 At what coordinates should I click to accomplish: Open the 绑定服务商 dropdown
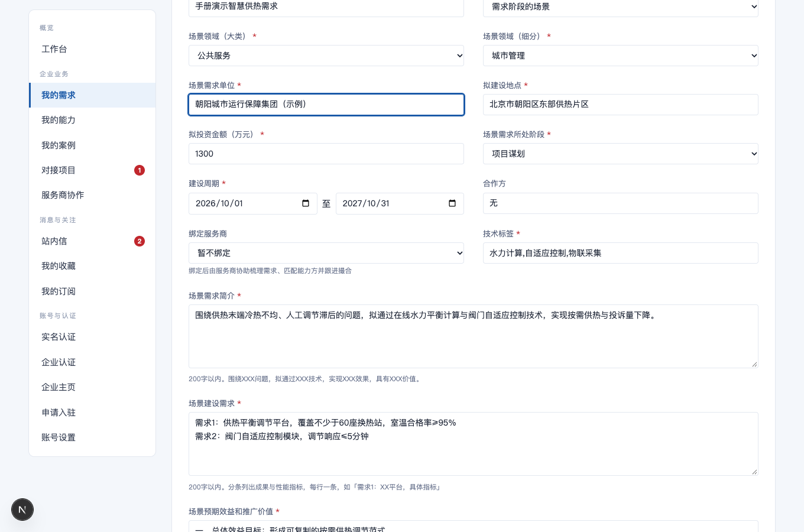click(326, 253)
